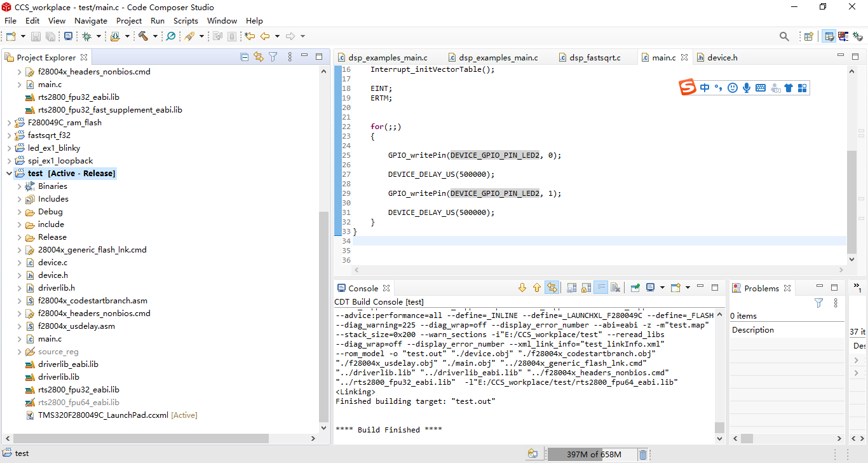Click the search magnifier icon in toolbar

pyautogui.click(x=784, y=37)
